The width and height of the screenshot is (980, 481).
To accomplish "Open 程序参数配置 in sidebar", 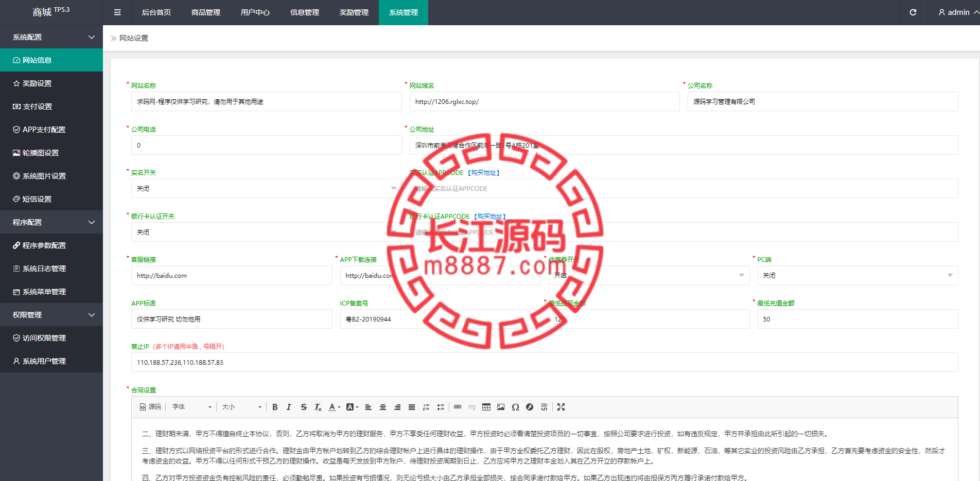I will tap(51, 245).
